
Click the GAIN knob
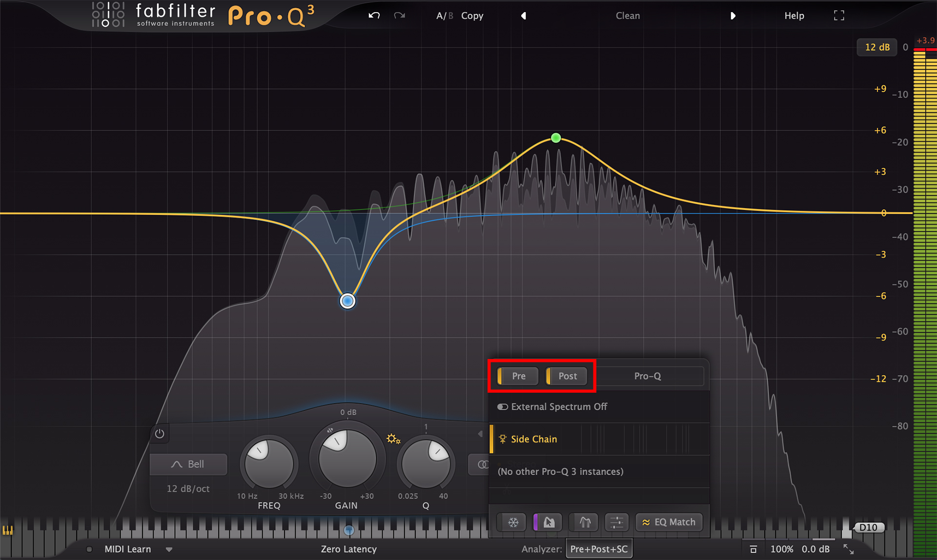pos(347,458)
